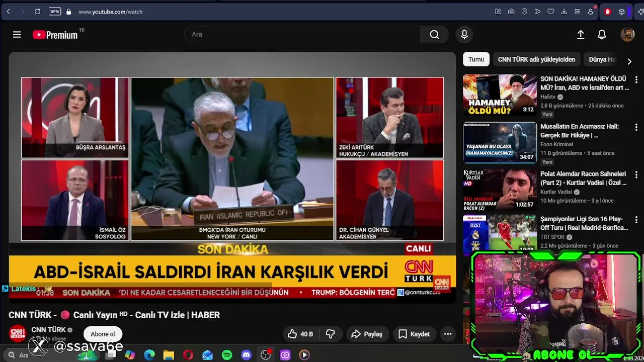Image resolution: width=644 pixels, height=362 pixels.
Task: Open the easy setup sliders icon
Action: tap(577, 12)
